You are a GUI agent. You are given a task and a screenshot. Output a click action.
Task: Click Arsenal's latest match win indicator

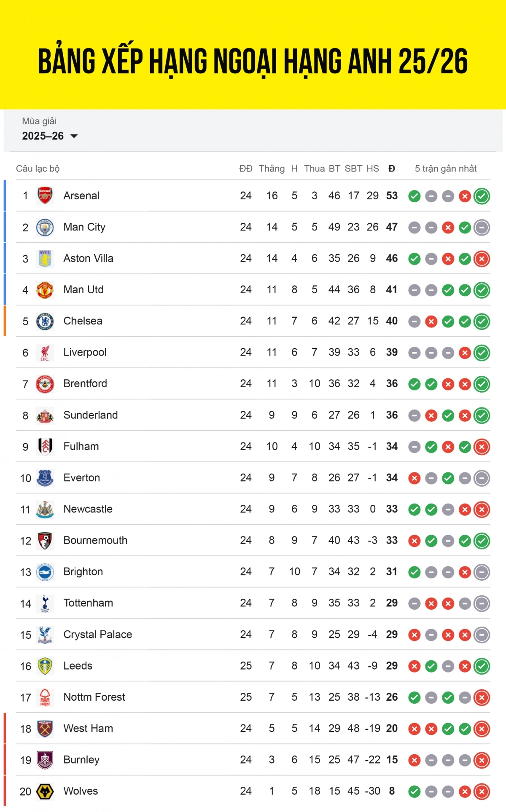click(482, 196)
